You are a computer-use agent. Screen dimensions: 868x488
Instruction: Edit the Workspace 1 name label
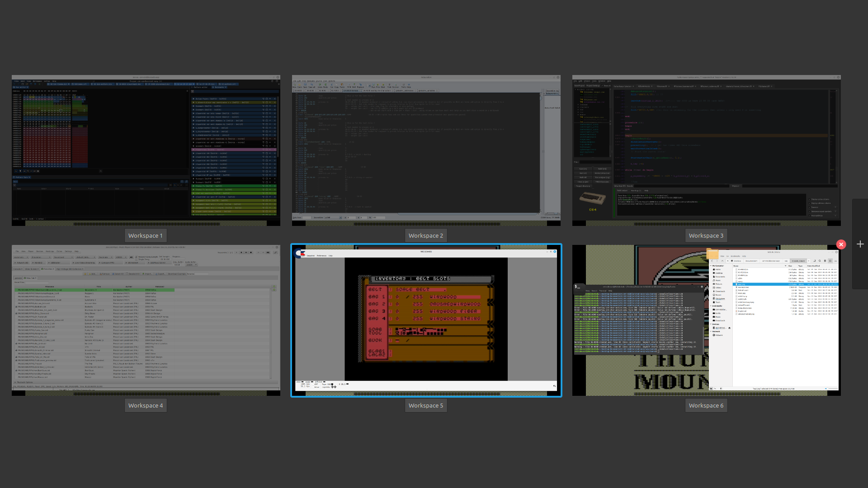coord(146,235)
